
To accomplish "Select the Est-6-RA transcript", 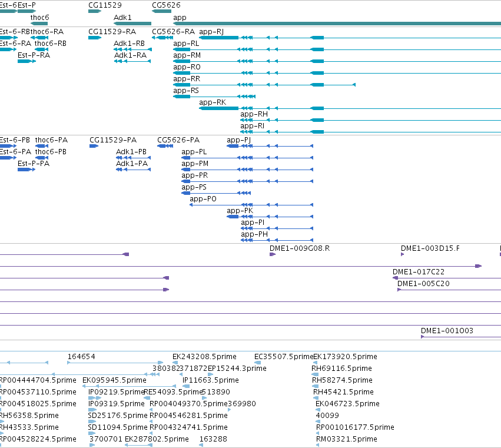I will [x=15, y=44].
